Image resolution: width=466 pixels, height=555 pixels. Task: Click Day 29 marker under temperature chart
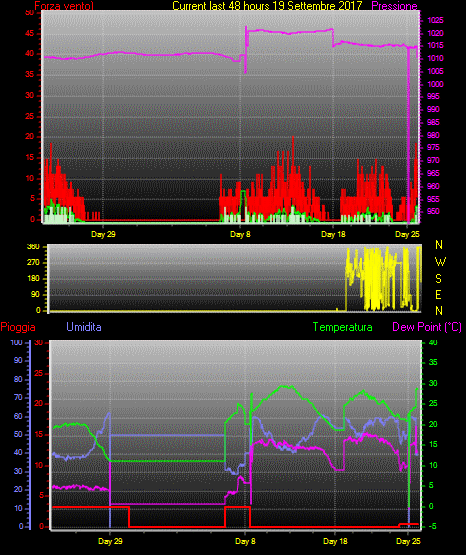click(110, 541)
